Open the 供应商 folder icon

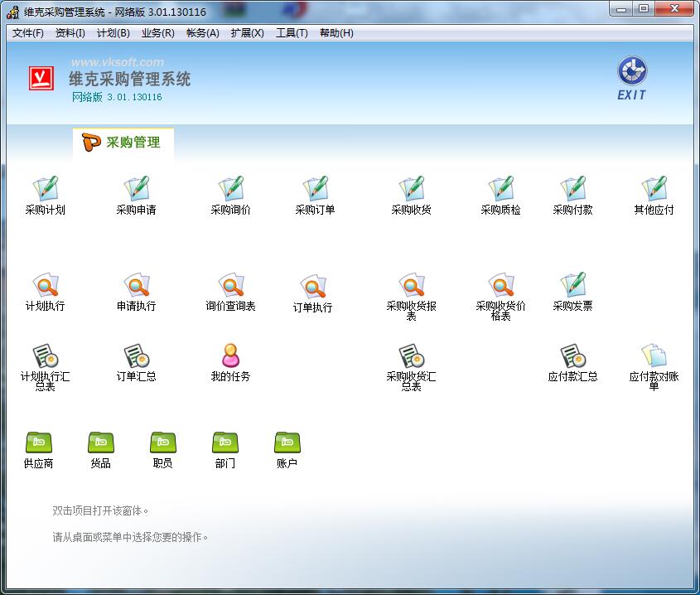[39, 443]
